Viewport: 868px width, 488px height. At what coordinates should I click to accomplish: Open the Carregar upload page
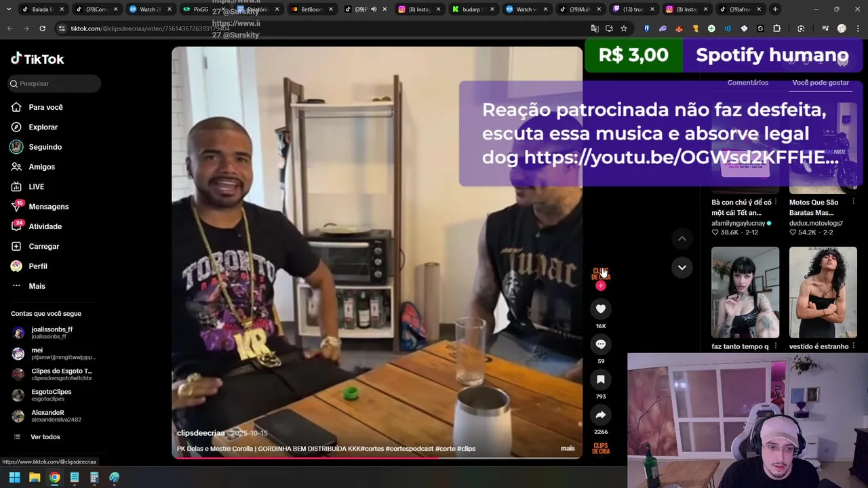click(43, 246)
